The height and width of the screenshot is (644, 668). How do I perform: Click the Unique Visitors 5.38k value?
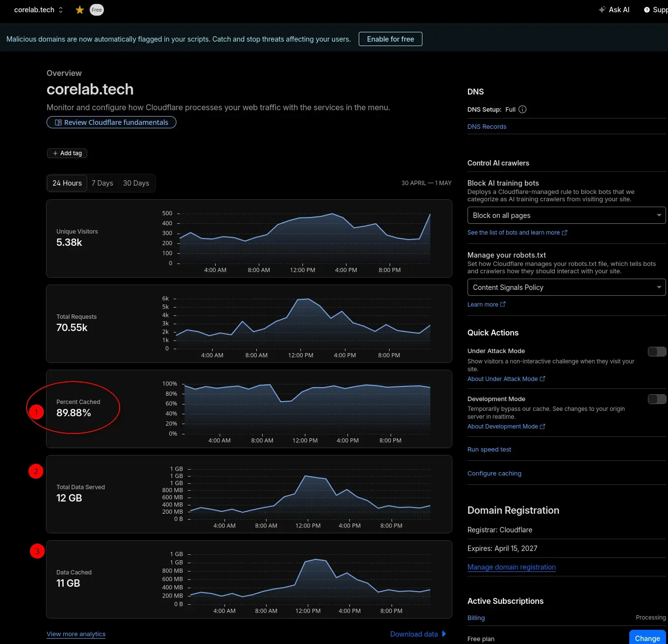[x=69, y=242]
